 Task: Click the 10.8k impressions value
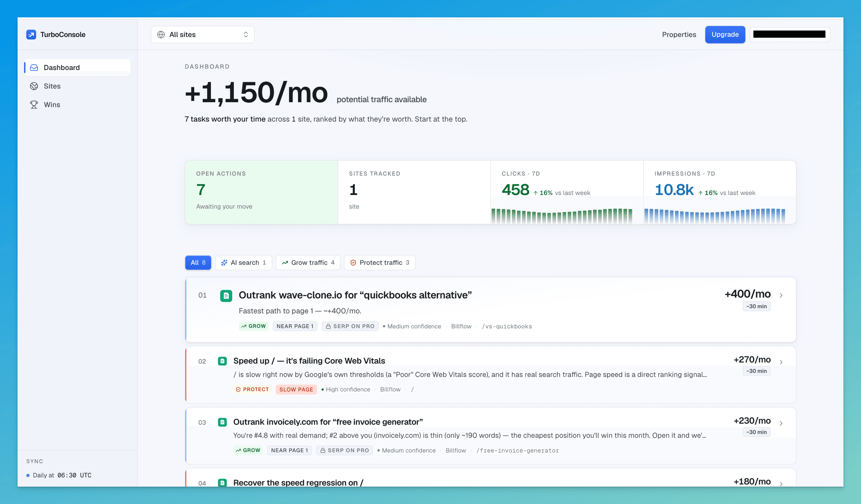(674, 190)
